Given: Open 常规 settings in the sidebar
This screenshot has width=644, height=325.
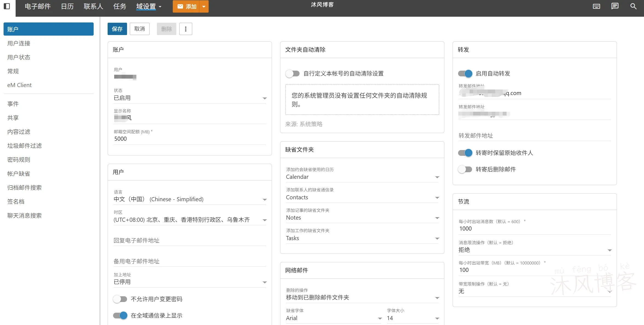Looking at the screenshot, I should [48, 71].
